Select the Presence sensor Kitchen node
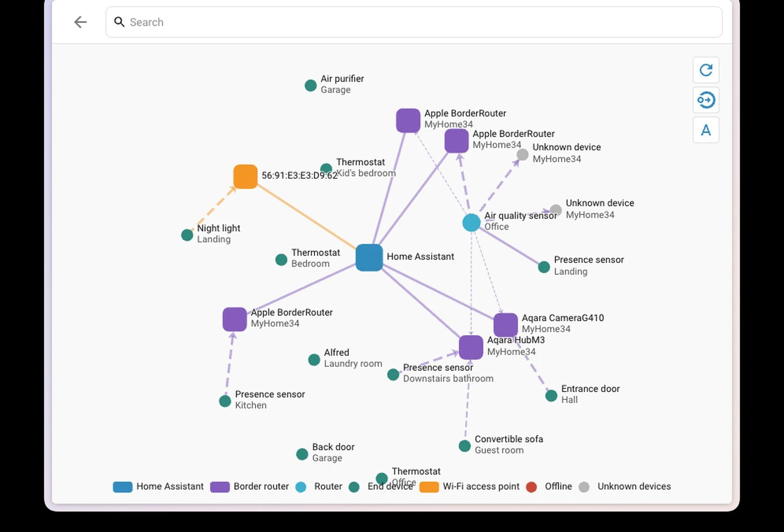This screenshot has height=532, width=784. coord(225,401)
